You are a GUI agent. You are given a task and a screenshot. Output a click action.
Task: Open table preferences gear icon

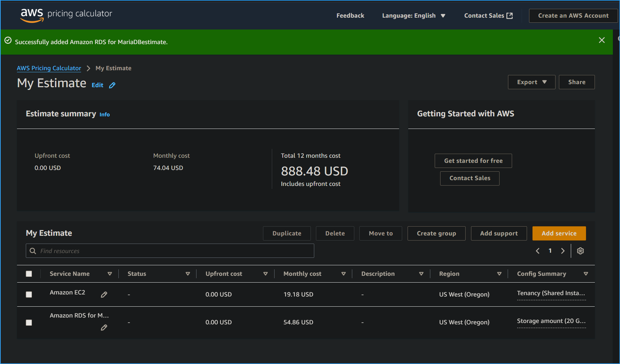click(580, 251)
